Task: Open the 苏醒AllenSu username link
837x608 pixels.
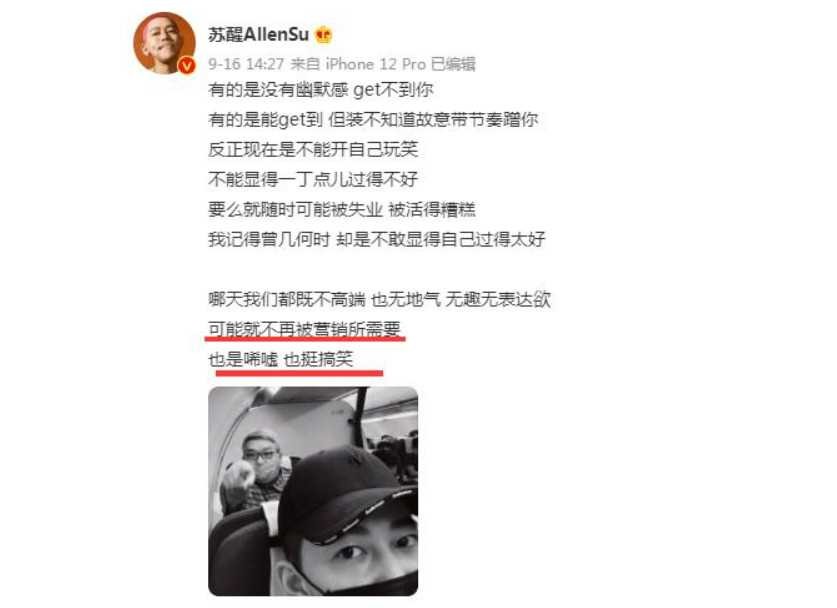Action: [x=258, y=35]
